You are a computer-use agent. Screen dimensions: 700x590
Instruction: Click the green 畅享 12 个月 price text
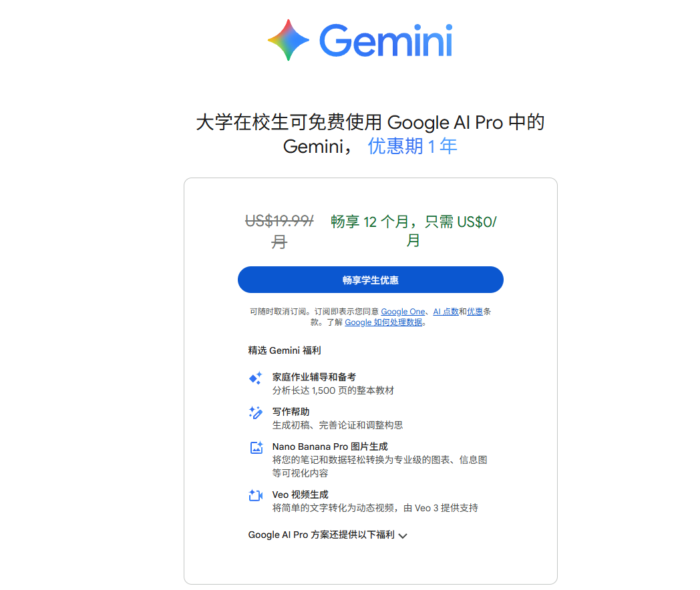[413, 230]
